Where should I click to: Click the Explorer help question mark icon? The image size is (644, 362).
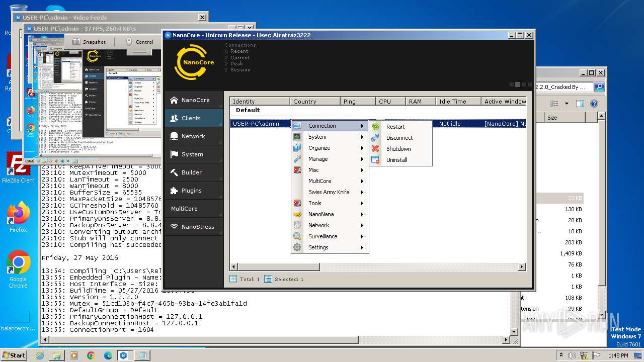tap(594, 104)
